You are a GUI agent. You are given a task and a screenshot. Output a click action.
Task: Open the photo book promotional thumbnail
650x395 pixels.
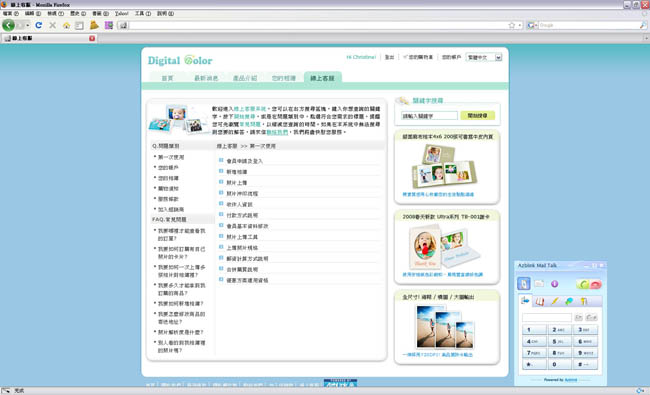(444, 166)
